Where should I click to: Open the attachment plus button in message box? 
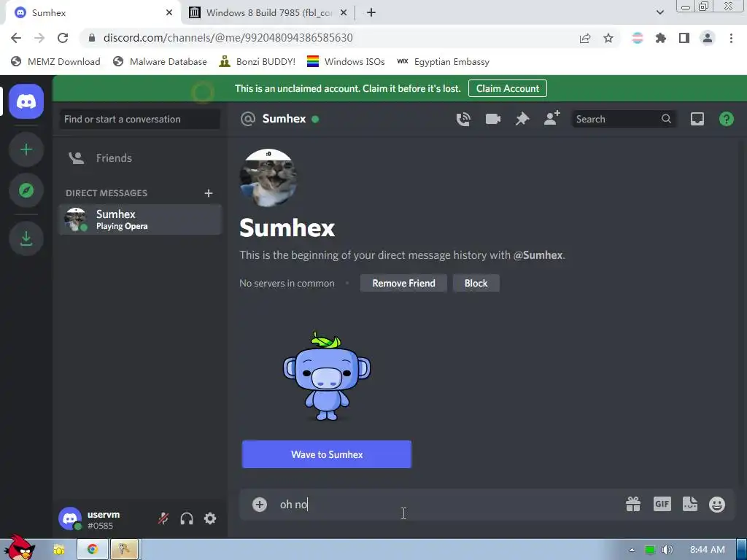[x=260, y=505]
